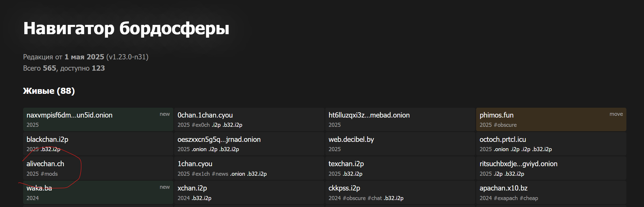Open the texchan.i2p link
This screenshot has height=207, width=644.
click(346, 164)
